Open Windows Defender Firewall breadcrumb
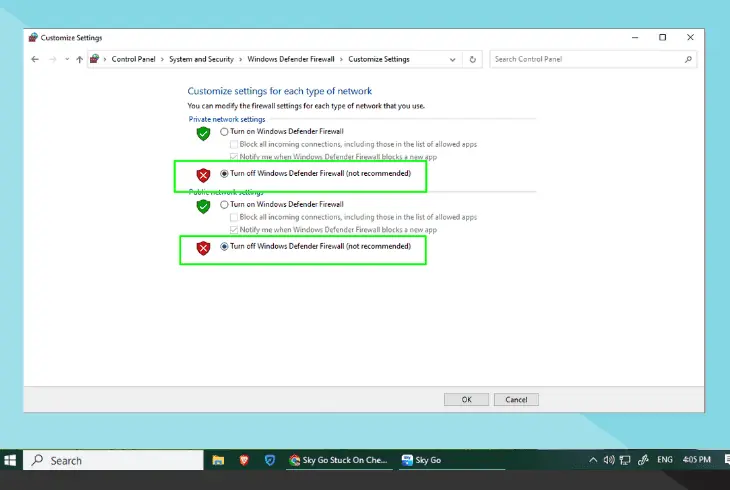Screen dimensions: 730x490 pyautogui.click(x=291, y=59)
